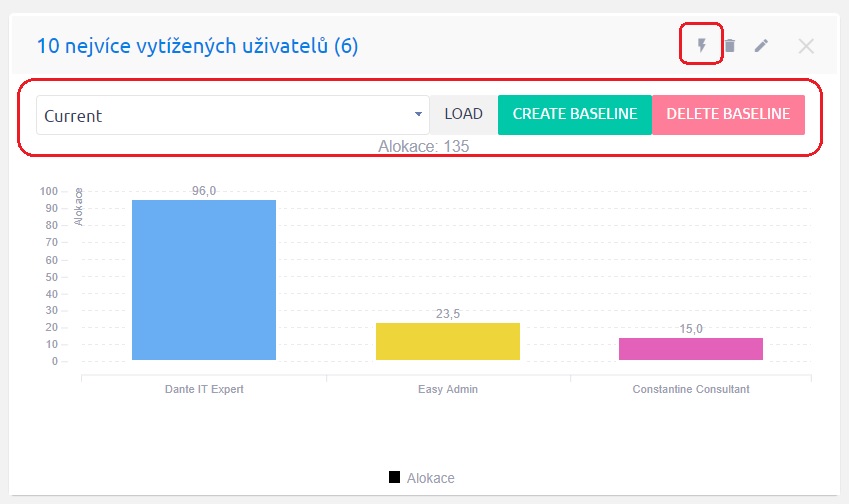Select the pink Constantine Consultant bar
The height and width of the screenshot is (504, 849).
pos(691,349)
